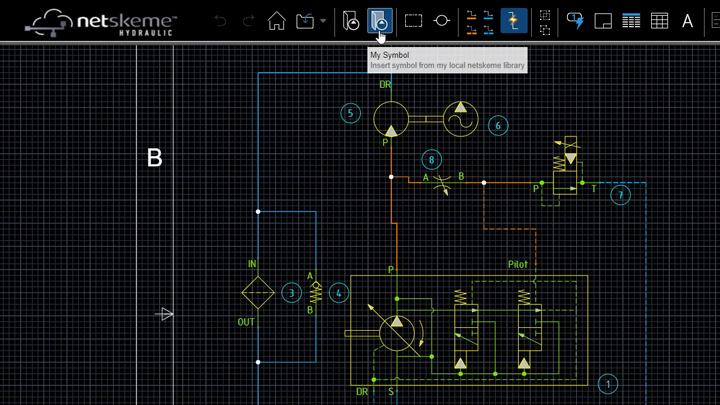Insert a grid table with the table icon

tap(659, 21)
